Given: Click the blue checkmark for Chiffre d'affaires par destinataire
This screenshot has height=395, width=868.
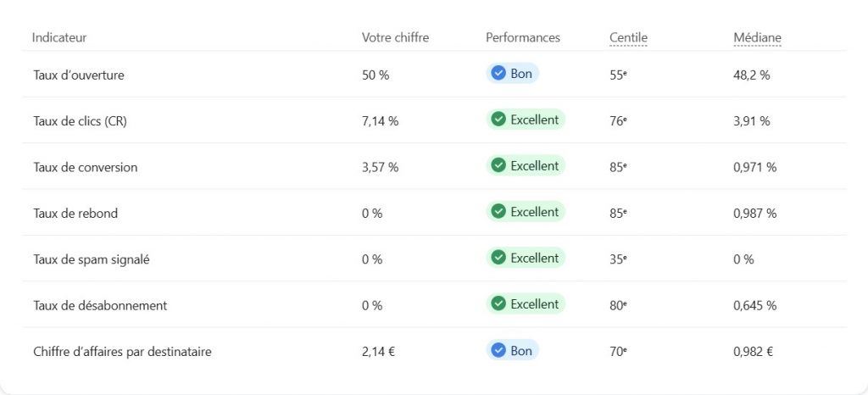Looking at the screenshot, I should (x=498, y=350).
